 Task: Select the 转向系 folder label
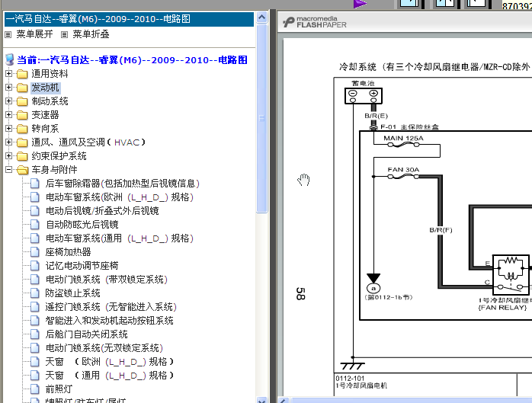click(x=45, y=129)
